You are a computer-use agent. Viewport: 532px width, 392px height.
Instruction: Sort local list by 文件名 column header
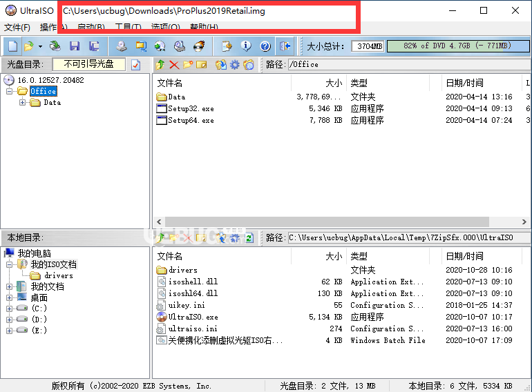coord(222,256)
